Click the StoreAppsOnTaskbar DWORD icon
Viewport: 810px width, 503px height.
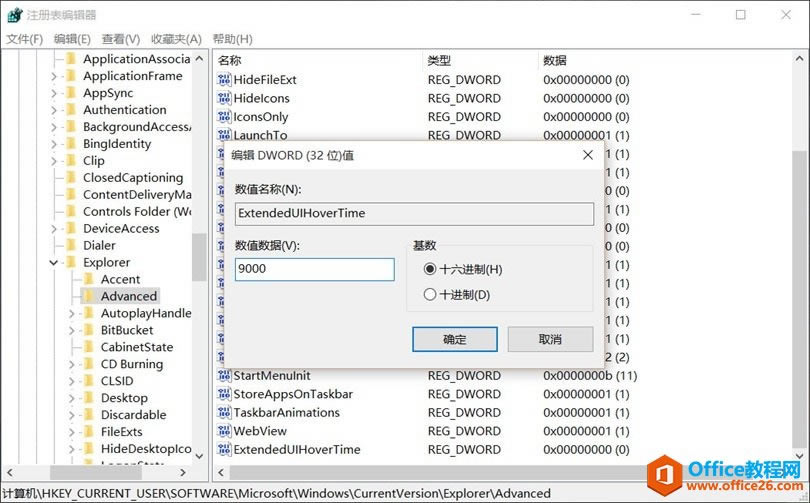(x=224, y=394)
